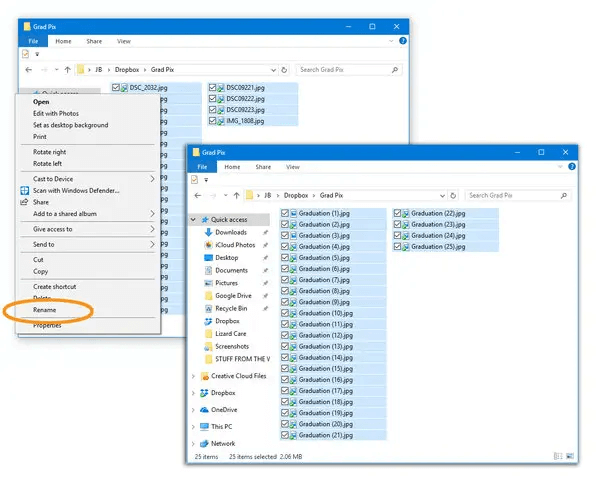This screenshot has width=600, height=488.
Task: Click the IMG_1808.jpg file
Action: pyautogui.click(x=244, y=121)
